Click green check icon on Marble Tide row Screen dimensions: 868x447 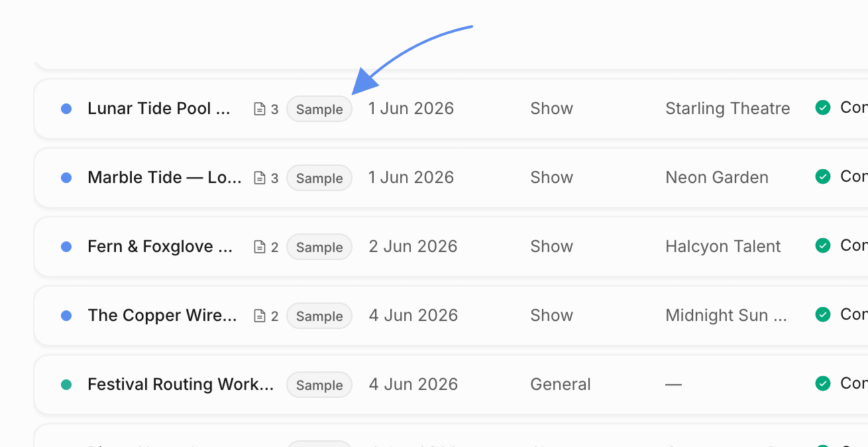[823, 176]
